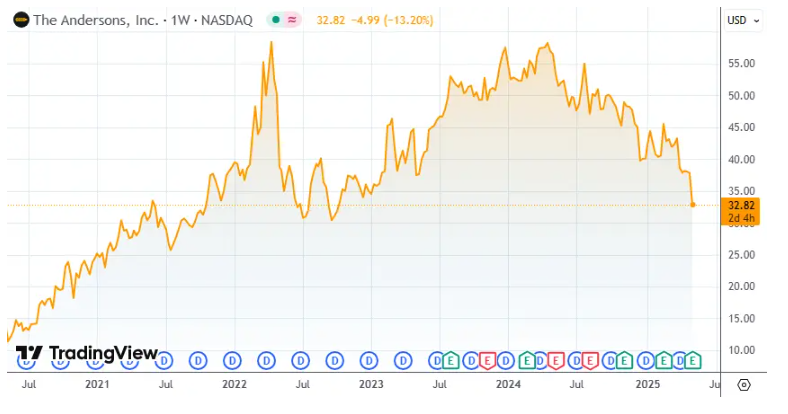This screenshot has width=788, height=414.
Task: Select the July 2021 dividend marker
Action: pos(164,360)
